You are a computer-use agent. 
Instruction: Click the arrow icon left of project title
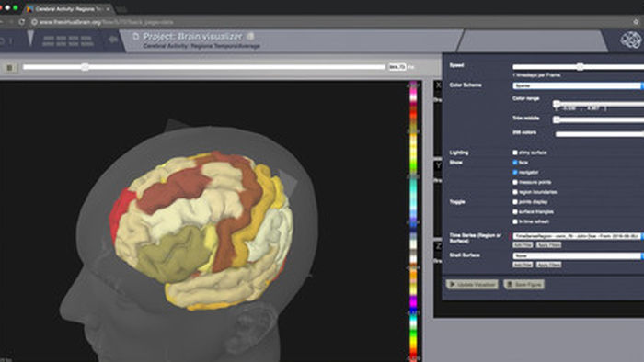point(112,40)
